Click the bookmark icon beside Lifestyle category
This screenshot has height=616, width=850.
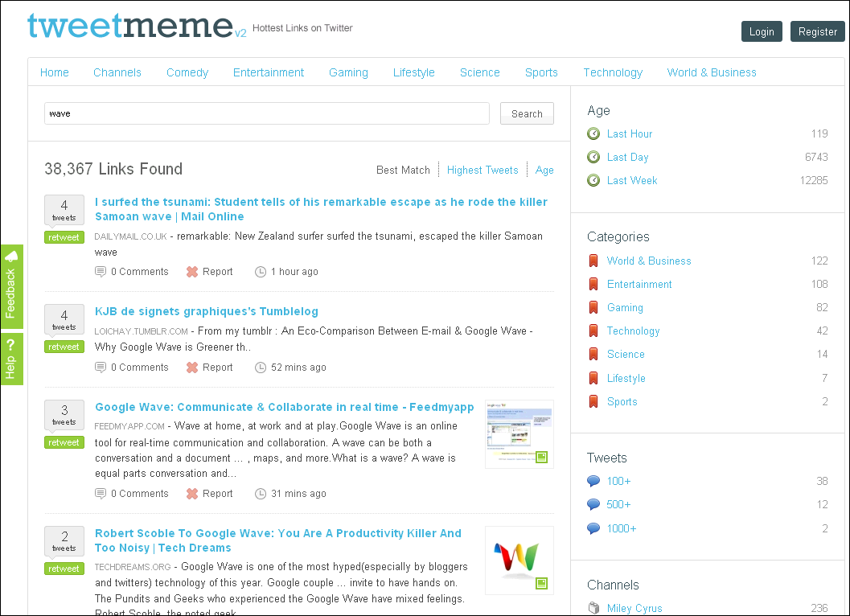coord(593,378)
